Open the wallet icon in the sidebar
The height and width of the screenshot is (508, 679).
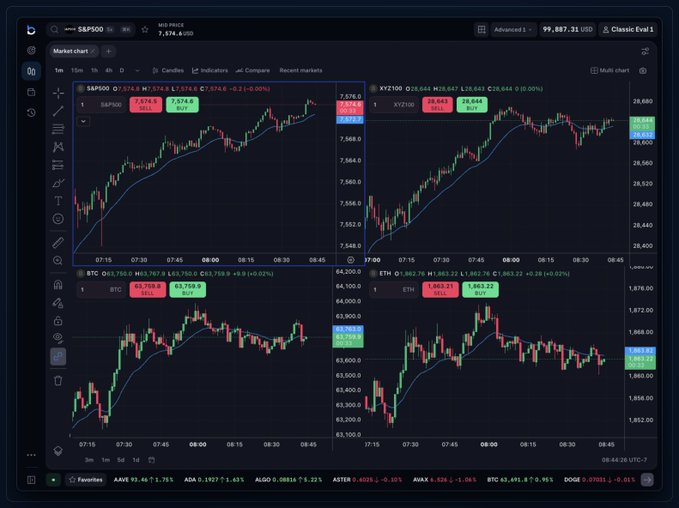tap(31, 92)
